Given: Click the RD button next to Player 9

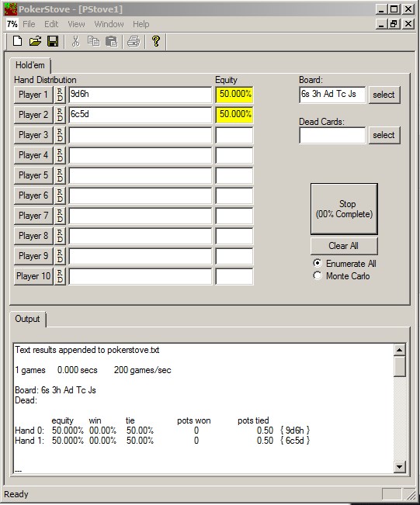Looking at the screenshot, I should pyautogui.click(x=60, y=256).
